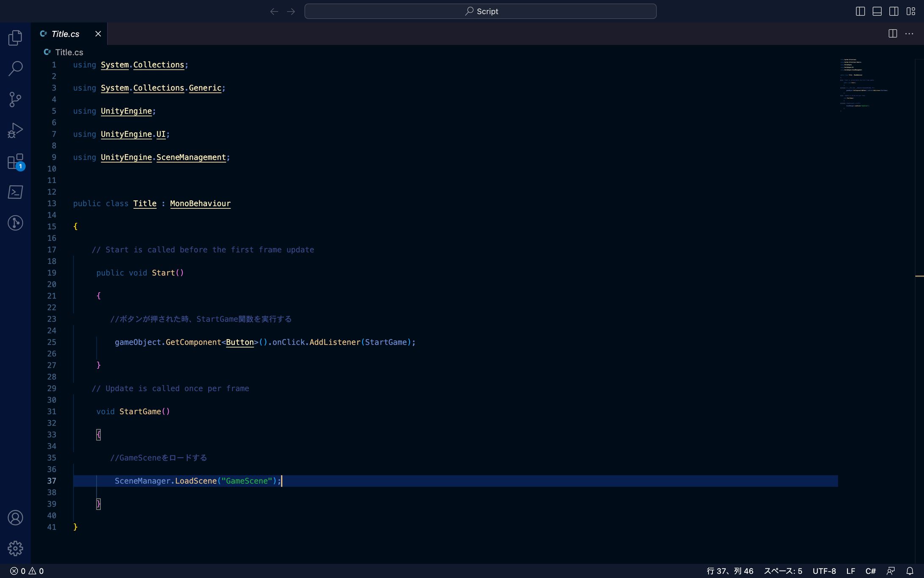The image size is (924, 578).
Task: Open the Search view in activity bar
Action: click(15, 68)
